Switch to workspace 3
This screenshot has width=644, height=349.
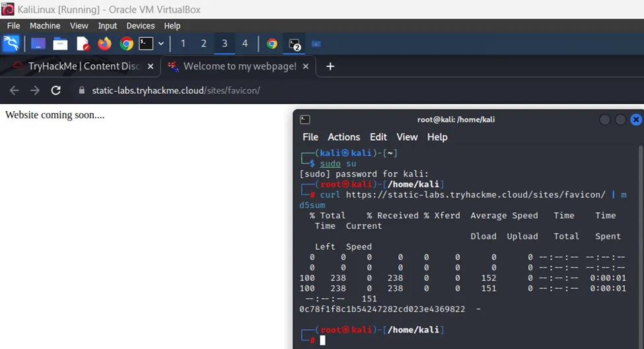[x=225, y=44]
